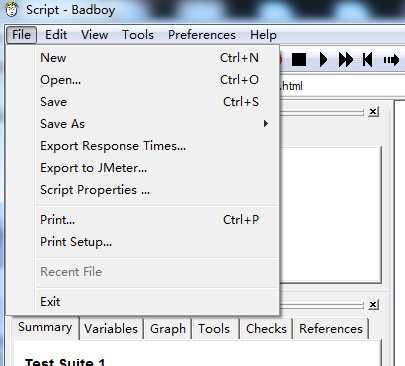Click the Rewind to start icon
The height and width of the screenshot is (366, 405).
click(x=367, y=60)
